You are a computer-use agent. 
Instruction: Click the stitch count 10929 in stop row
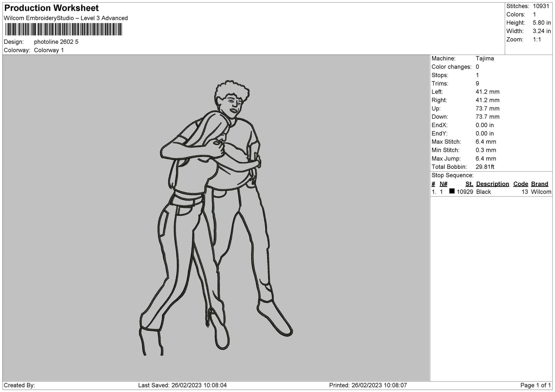[465, 192]
